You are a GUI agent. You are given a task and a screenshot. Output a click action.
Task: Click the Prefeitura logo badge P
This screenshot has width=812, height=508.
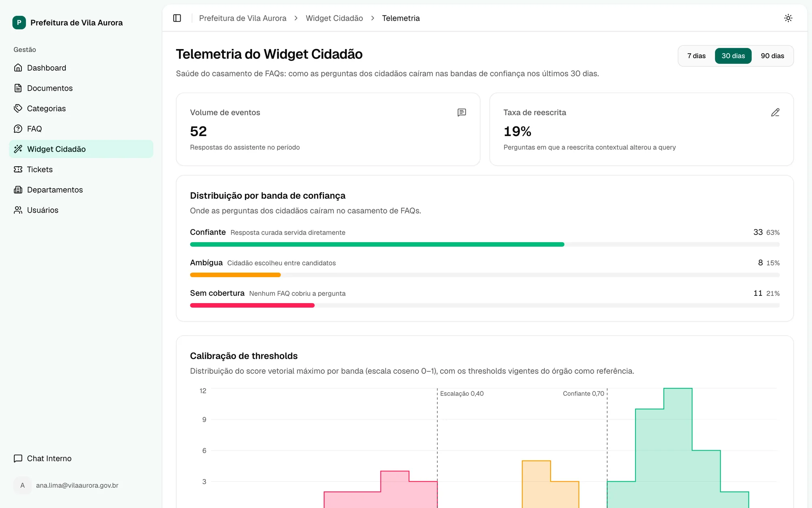tap(19, 23)
